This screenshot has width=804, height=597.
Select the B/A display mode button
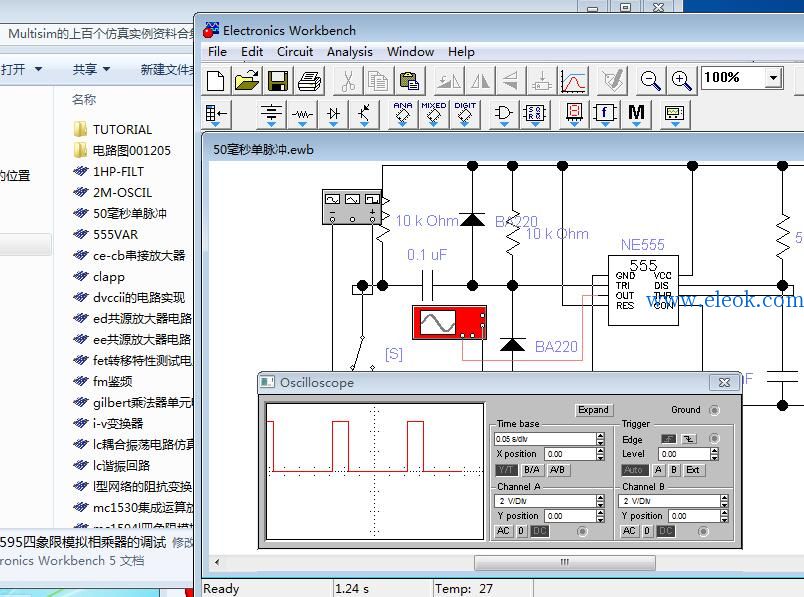click(532, 470)
